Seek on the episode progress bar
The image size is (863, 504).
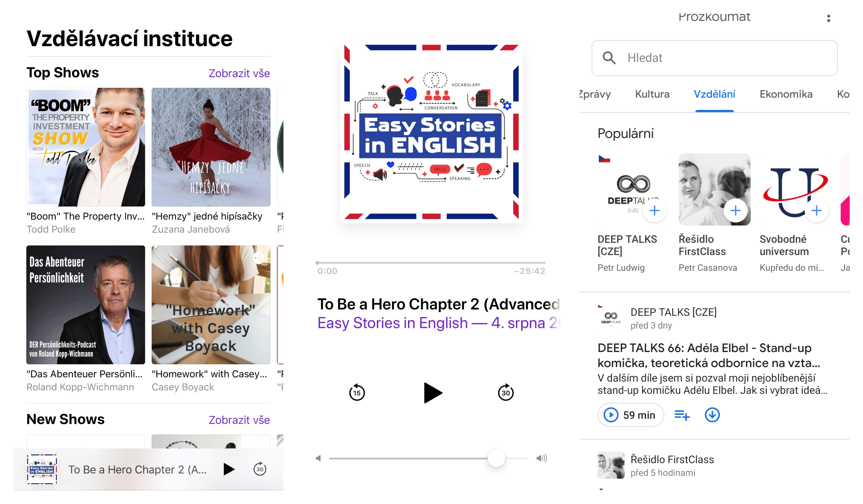[x=430, y=263]
